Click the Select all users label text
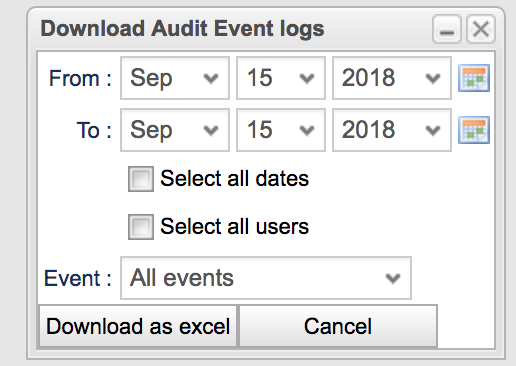The height and width of the screenshot is (366, 516). tap(235, 227)
